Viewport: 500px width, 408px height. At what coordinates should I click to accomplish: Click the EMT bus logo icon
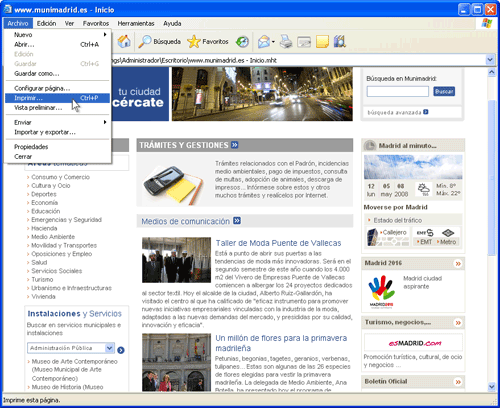425,233
